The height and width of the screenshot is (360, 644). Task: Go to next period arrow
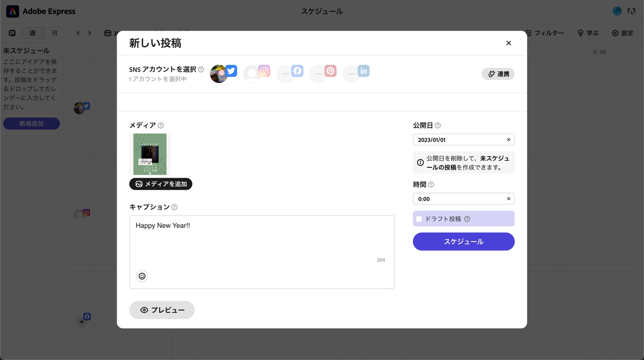(x=90, y=33)
